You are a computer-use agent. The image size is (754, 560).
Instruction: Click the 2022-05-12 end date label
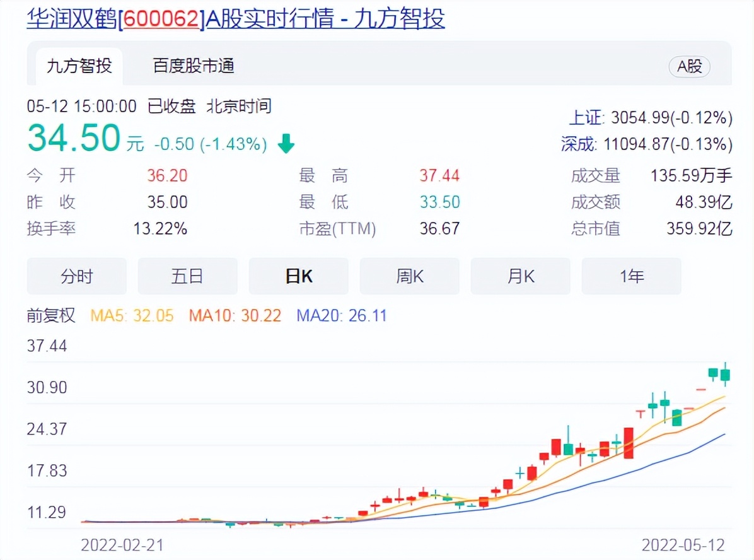[683, 545]
